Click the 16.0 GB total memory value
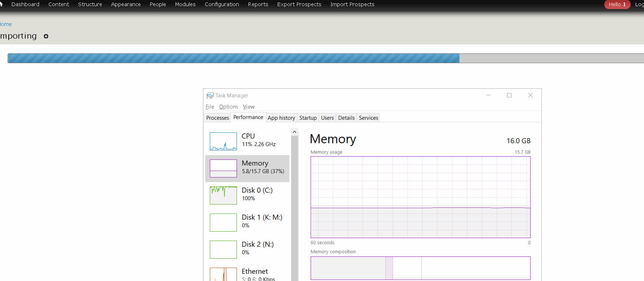The height and width of the screenshot is (281, 644). click(518, 141)
